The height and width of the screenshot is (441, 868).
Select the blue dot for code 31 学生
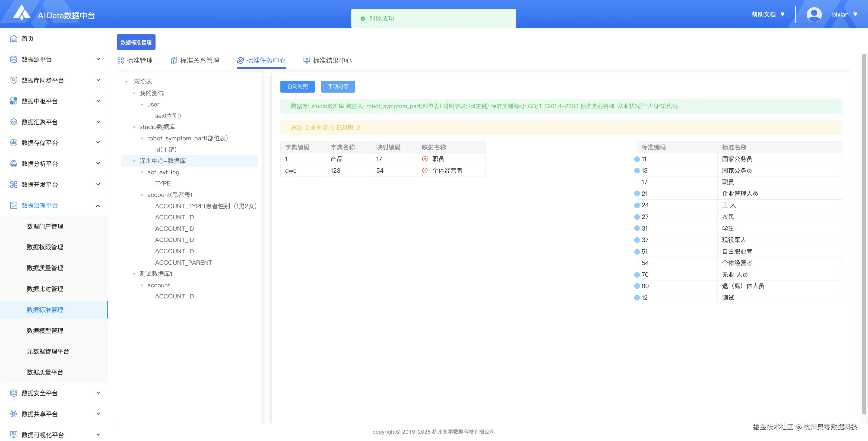click(x=637, y=229)
